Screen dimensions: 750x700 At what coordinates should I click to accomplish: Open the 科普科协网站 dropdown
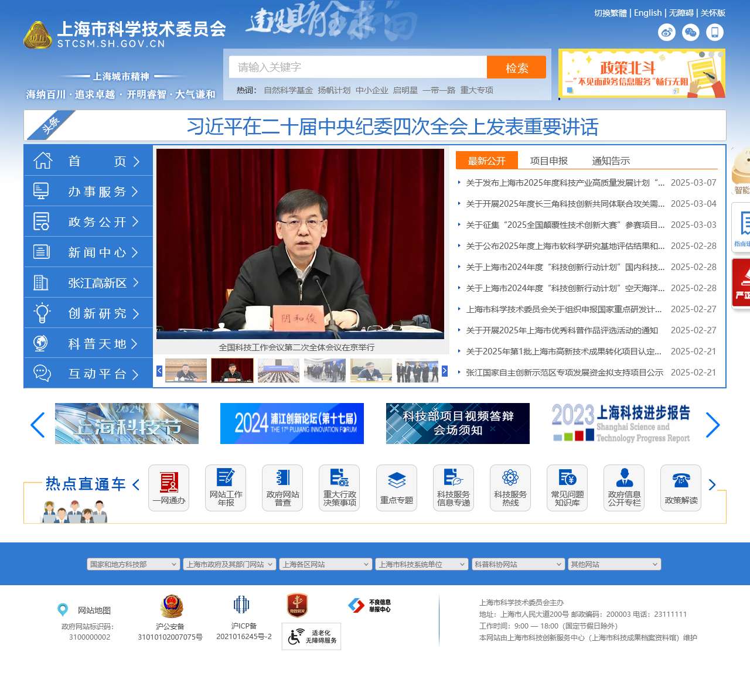(x=518, y=564)
